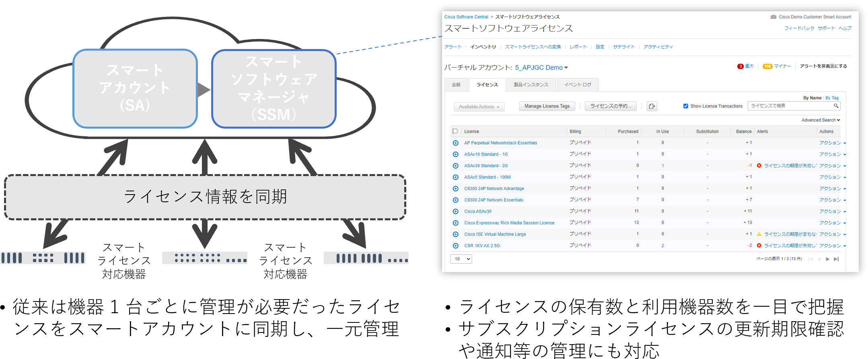Expand the C9300 24P Network Essentials plus icon

click(455, 200)
